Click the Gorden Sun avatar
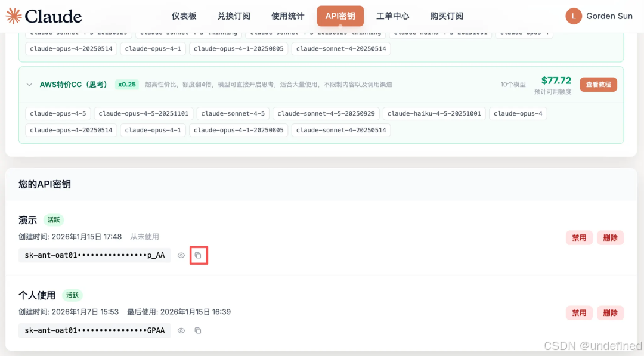Viewport: 644px width, 356px height. pos(574,16)
